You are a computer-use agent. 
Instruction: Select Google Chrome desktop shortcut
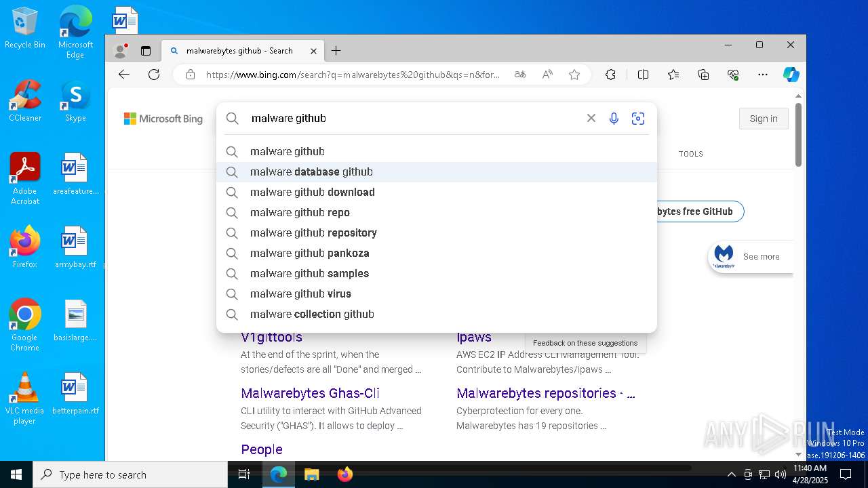click(x=25, y=325)
